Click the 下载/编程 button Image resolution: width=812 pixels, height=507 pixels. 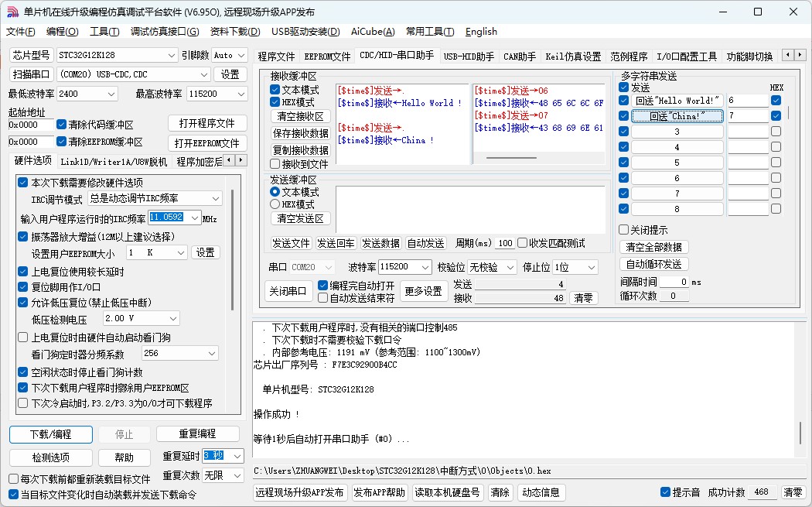(x=51, y=434)
